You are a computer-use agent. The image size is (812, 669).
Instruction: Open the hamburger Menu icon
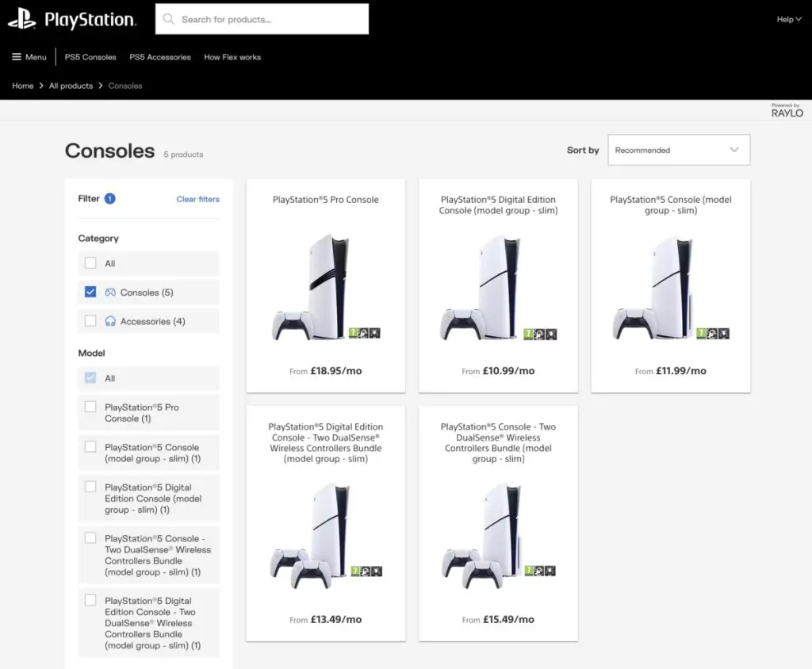pos(17,57)
